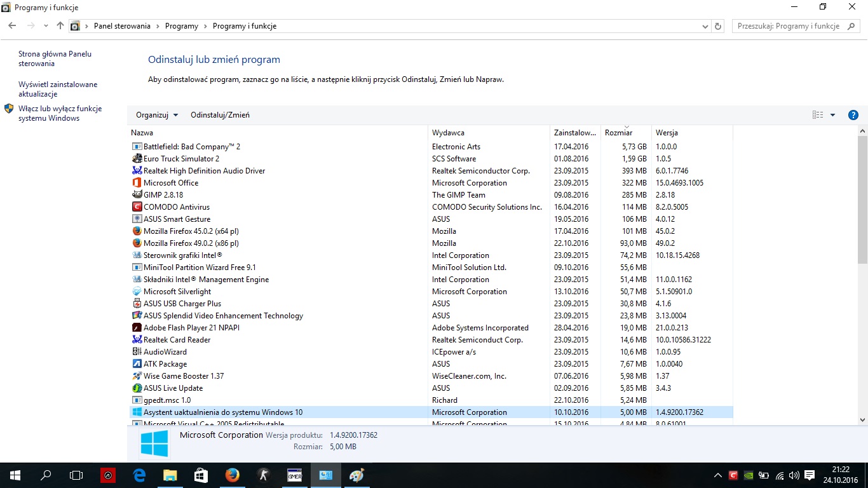Open the help question mark button
This screenshot has width=868, height=488.
(853, 115)
